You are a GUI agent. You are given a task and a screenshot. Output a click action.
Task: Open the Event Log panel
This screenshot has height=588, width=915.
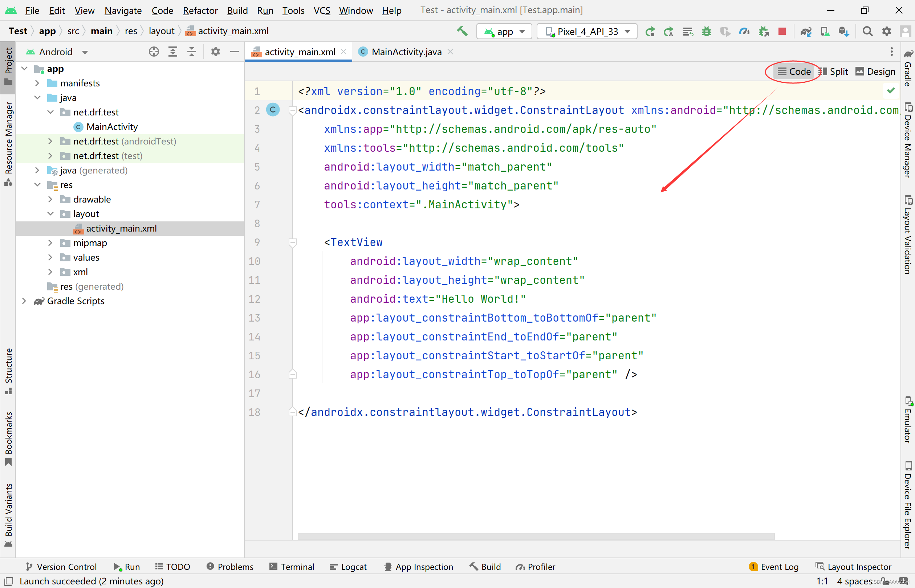pyautogui.click(x=774, y=567)
